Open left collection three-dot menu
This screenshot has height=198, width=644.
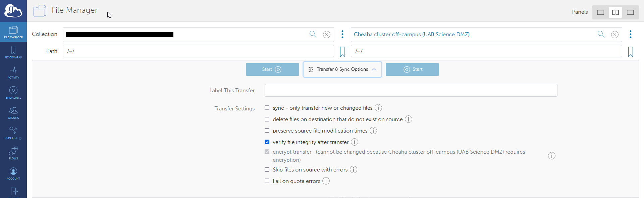click(342, 34)
